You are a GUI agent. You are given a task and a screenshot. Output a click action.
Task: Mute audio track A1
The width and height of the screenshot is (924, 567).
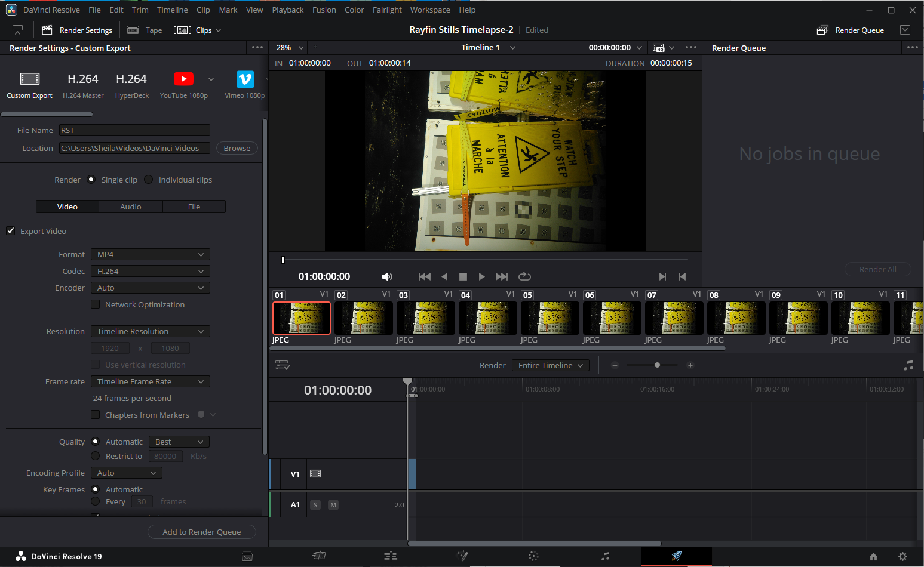(333, 505)
